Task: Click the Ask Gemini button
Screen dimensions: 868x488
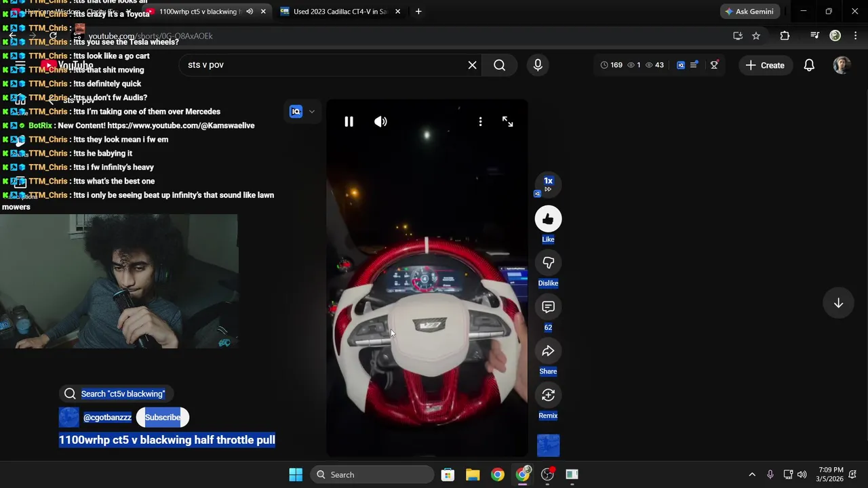Action: click(749, 12)
